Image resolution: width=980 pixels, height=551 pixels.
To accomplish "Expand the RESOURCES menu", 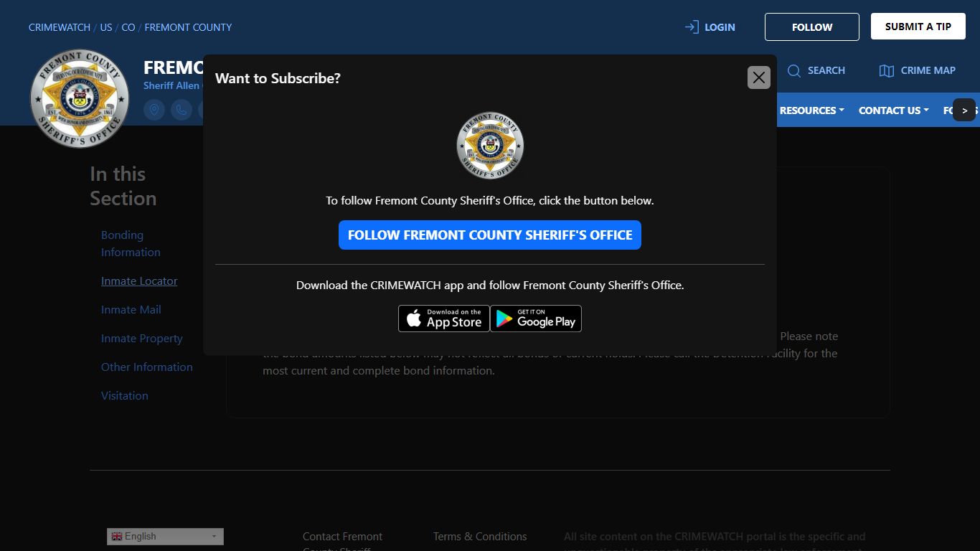I will 811,110.
